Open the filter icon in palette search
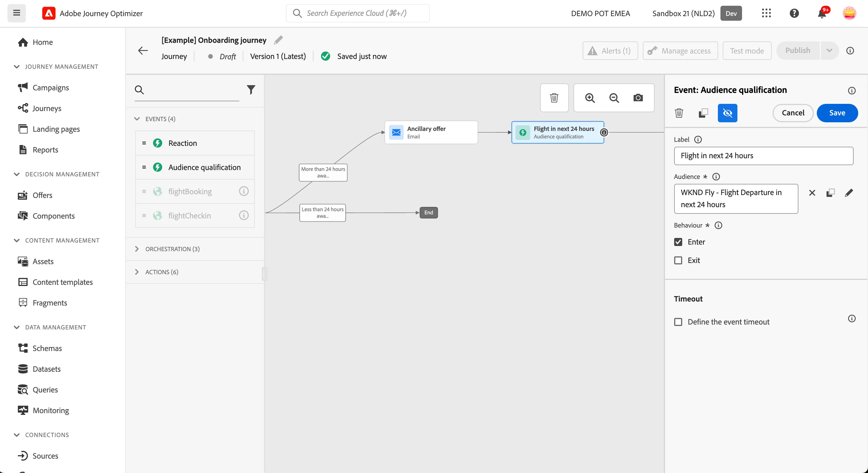This screenshot has width=868, height=473. [x=251, y=90]
